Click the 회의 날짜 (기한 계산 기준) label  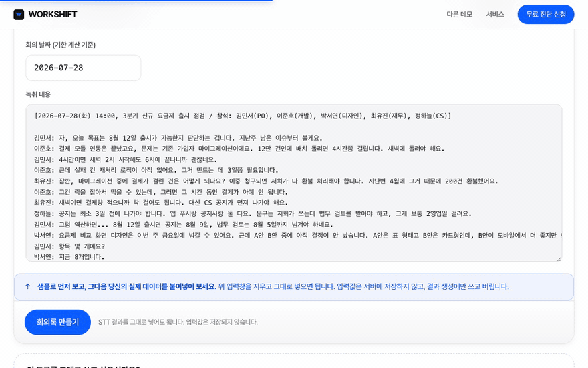[60, 45]
